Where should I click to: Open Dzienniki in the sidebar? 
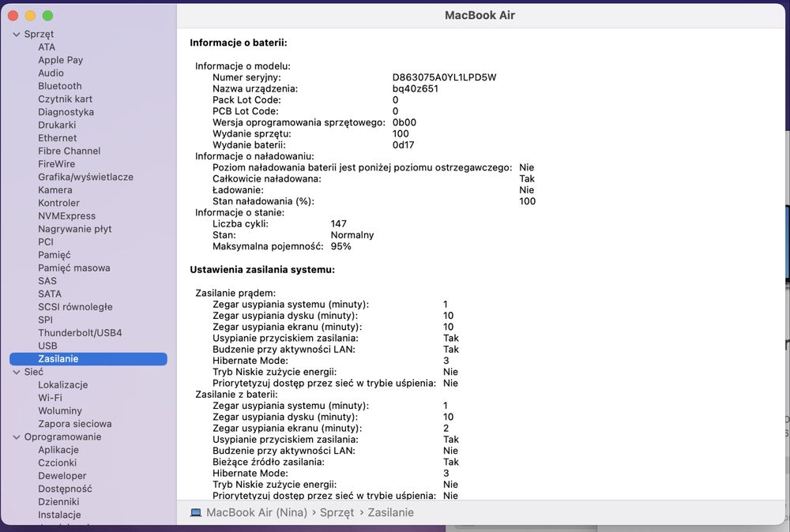(x=59, y=502)
